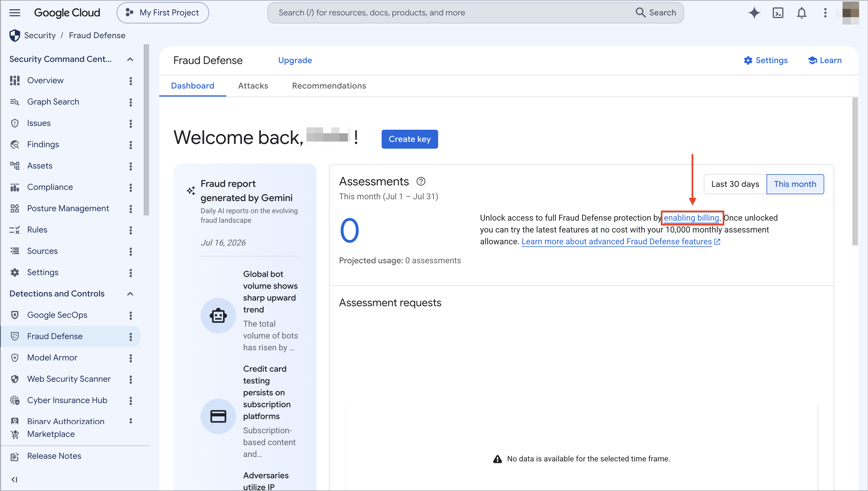Open Gemini AI assistant sparkle icon
This screenshot has height=491, width=868.
click(x=754, y=13)
